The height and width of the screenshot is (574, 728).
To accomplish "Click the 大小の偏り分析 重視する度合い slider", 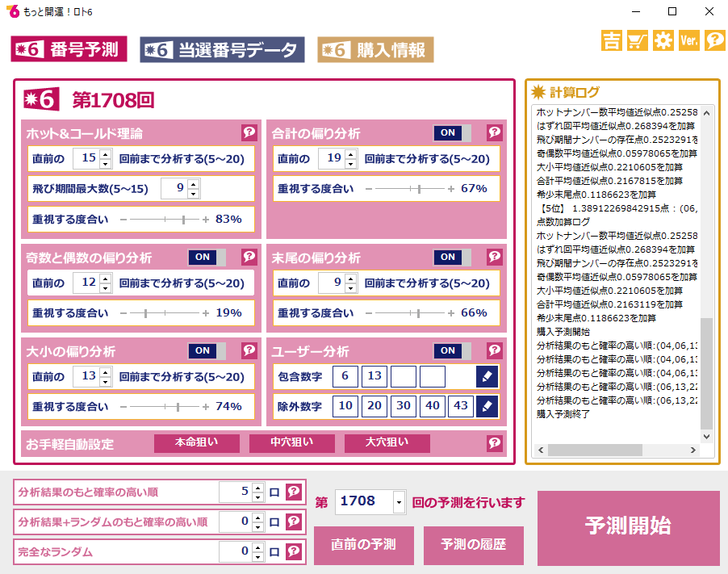I will point(164,406).
